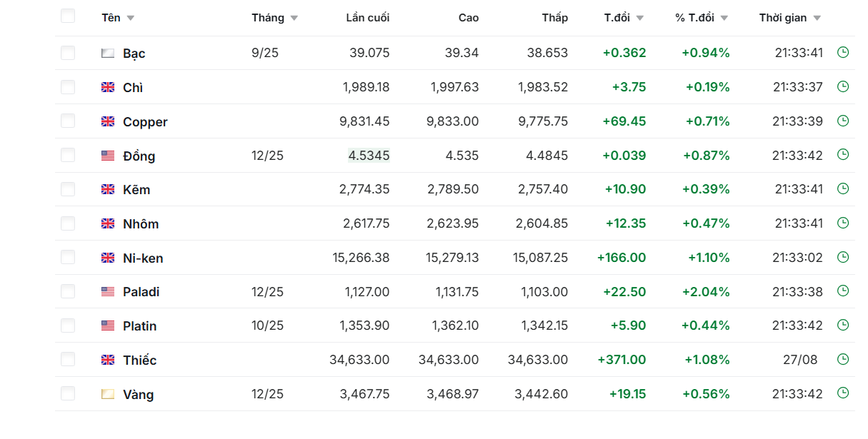Sort by the Tên column arrow

click(x=130, y=19)
